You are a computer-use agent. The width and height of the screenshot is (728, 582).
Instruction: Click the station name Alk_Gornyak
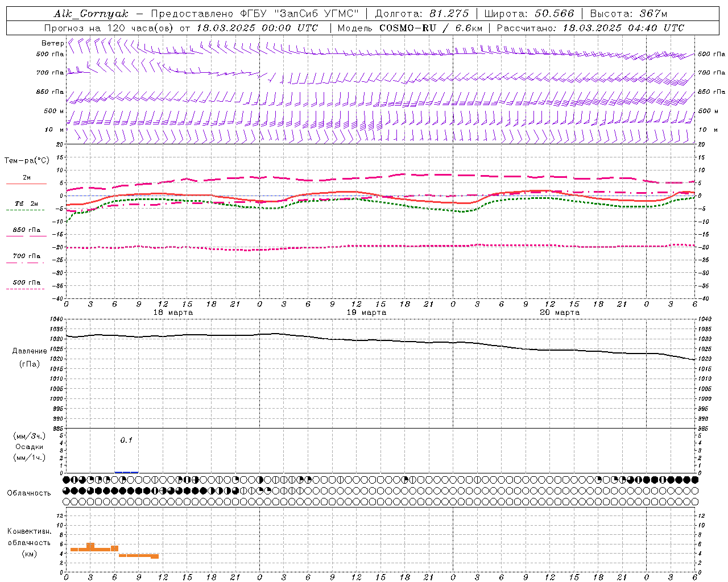click(x=92, y=14)
